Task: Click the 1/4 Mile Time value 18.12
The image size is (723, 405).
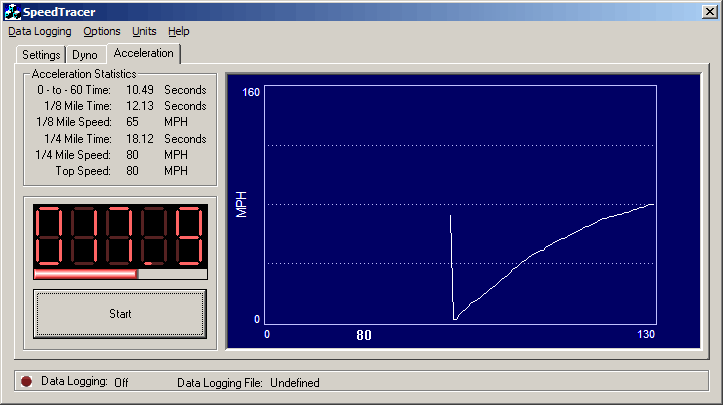Action: [140, 139]
